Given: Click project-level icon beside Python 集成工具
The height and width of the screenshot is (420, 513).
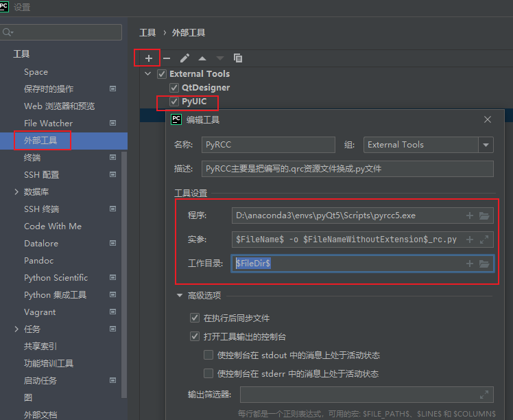Looking at the screenshot, I should (x=113, y=294).
